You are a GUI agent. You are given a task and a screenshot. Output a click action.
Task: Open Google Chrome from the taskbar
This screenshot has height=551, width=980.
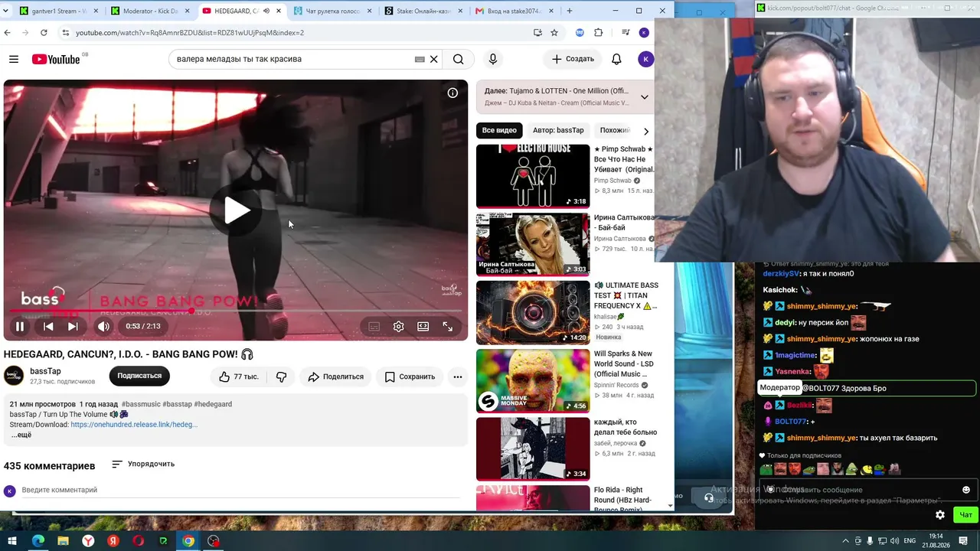pyautogui.click(x=188, y=541)
